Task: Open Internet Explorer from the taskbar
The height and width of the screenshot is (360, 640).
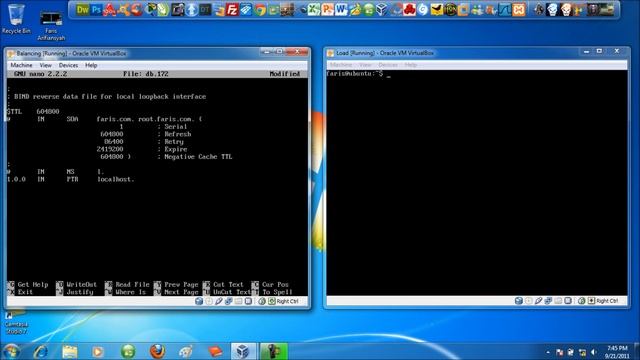Action: (x=41, y=351)
